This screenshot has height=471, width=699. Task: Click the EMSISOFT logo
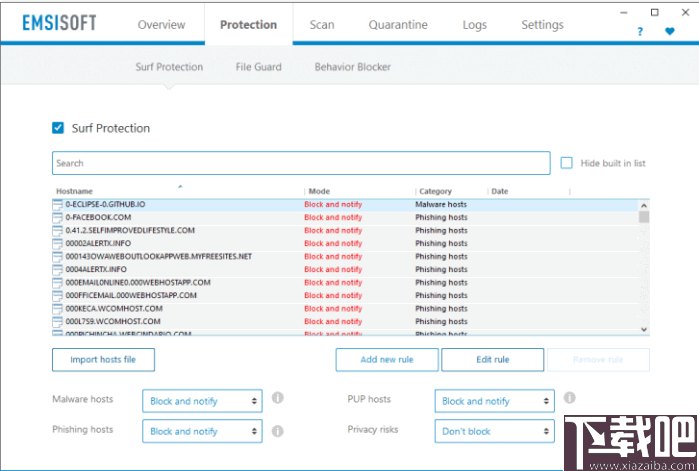pos(59,23)
